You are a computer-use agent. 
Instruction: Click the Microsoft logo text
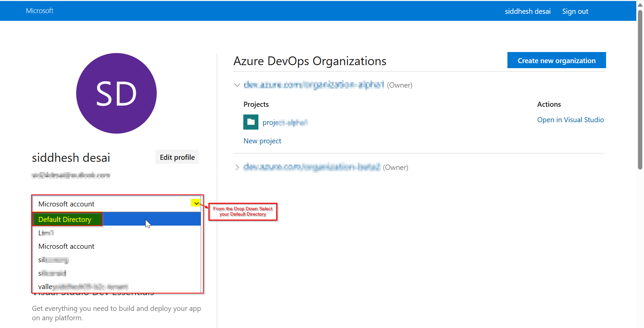click(x=40, y=11)
